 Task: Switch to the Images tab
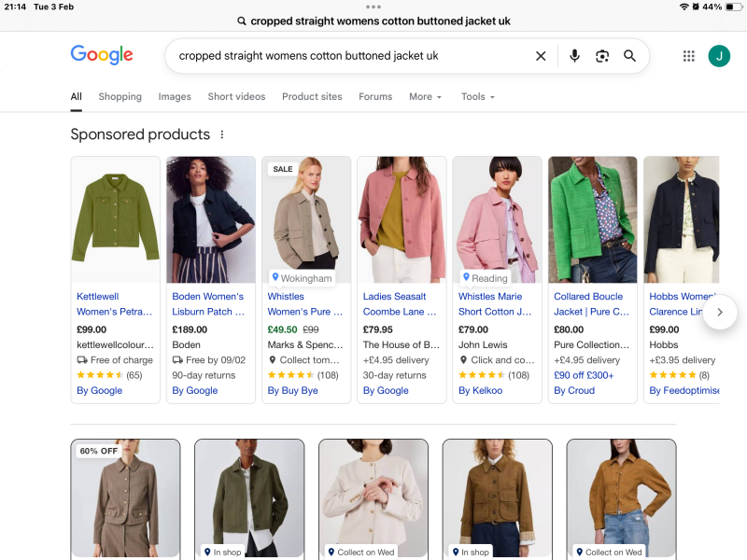point(175,97)
